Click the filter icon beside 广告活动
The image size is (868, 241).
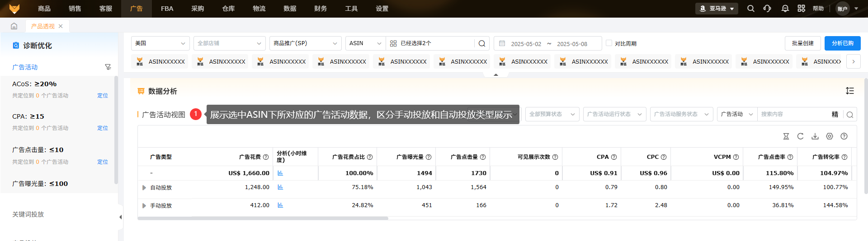[108, 67]
